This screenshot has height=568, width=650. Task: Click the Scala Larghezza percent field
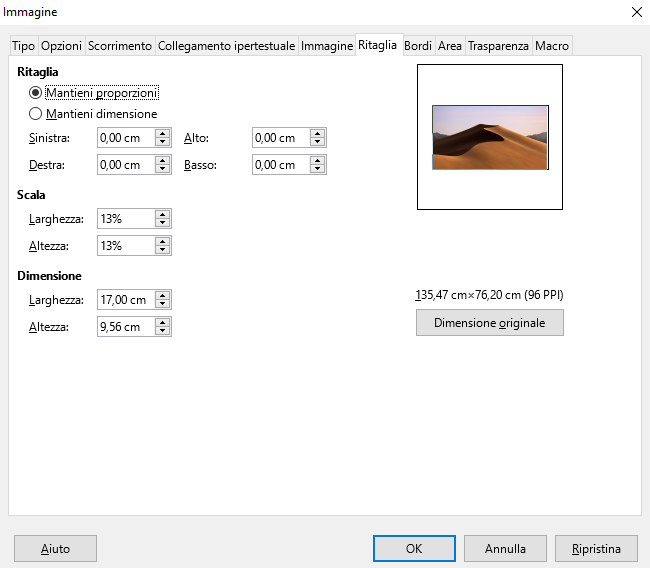coord(126,218)
